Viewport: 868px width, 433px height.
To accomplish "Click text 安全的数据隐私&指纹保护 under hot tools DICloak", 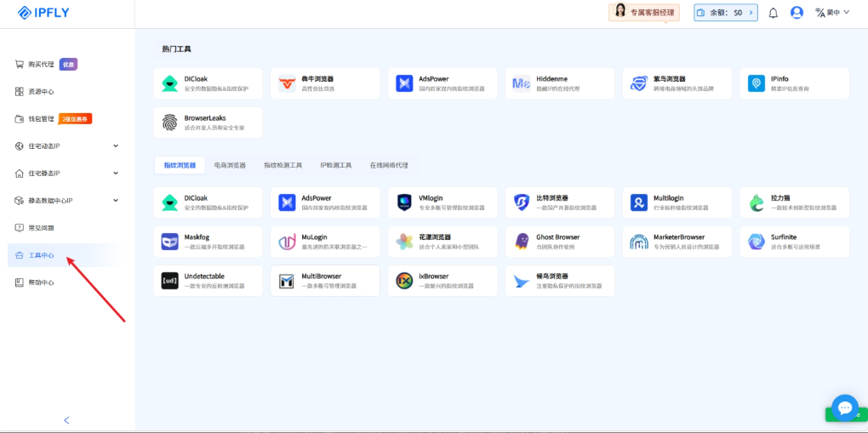I will pyautogui.click(x=216, y=88).
